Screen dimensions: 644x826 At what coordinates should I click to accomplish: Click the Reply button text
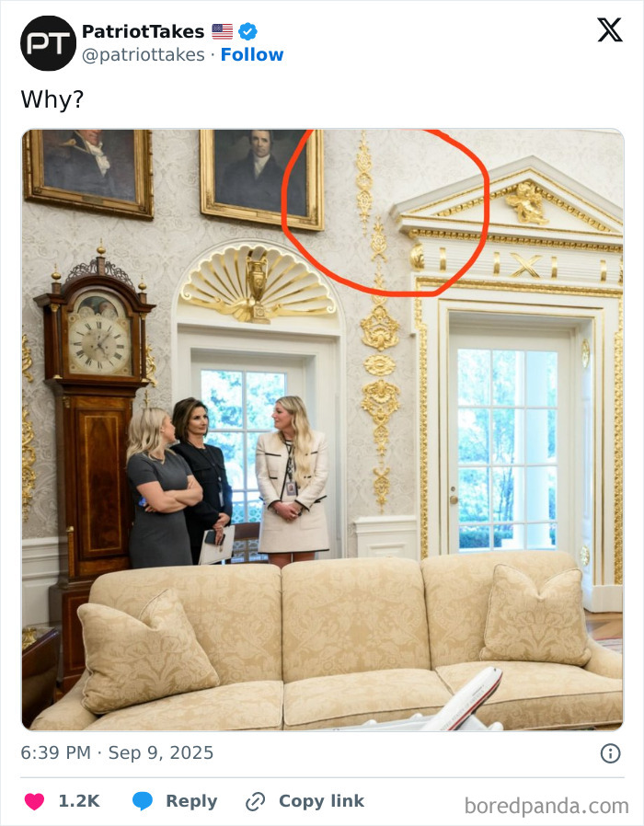[x=191, y=801]
